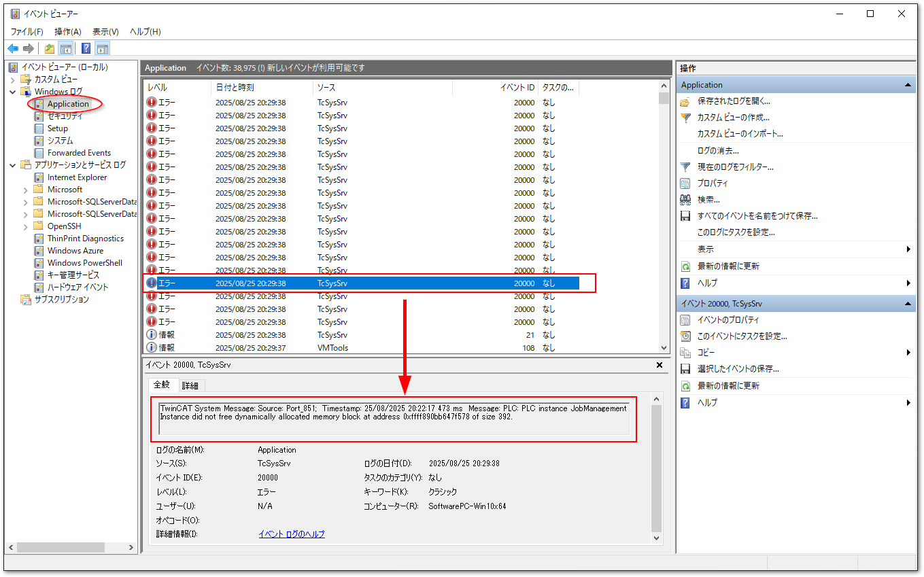Click すべてのイベントを名前をつけて保存 action
924x577 pixels.
757,216
